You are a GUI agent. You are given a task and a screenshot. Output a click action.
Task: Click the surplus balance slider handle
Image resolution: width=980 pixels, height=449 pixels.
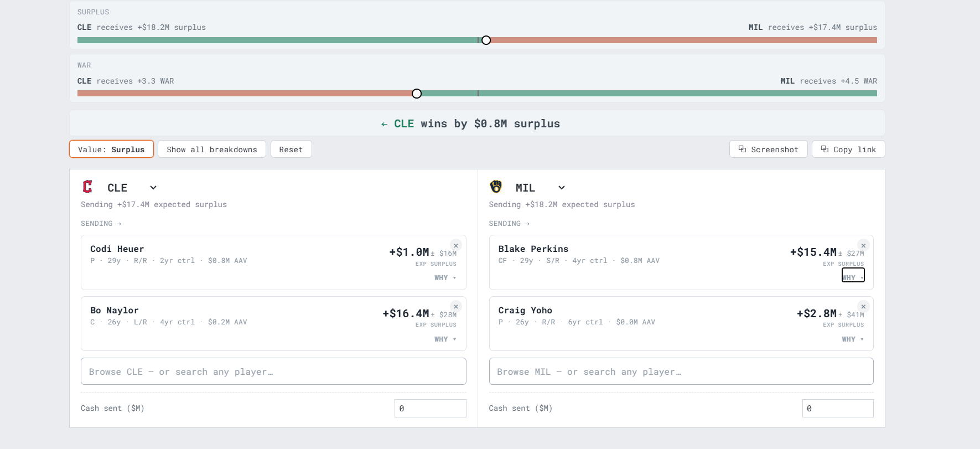click(486, 40)
